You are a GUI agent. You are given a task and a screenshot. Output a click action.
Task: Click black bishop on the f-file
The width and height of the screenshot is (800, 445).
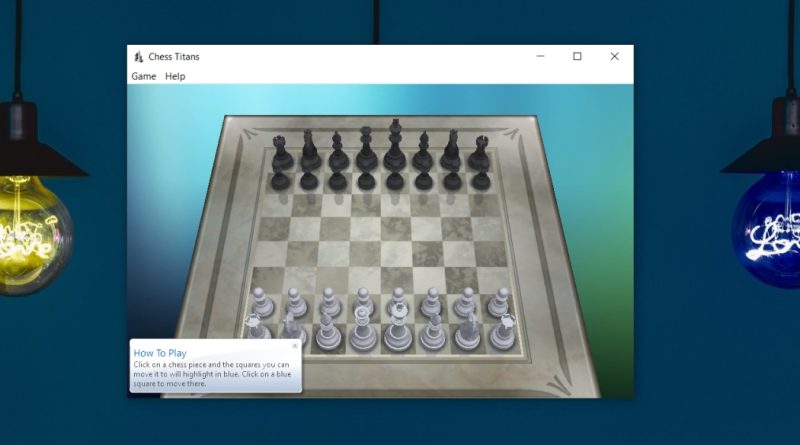click(x=423, y=152)
